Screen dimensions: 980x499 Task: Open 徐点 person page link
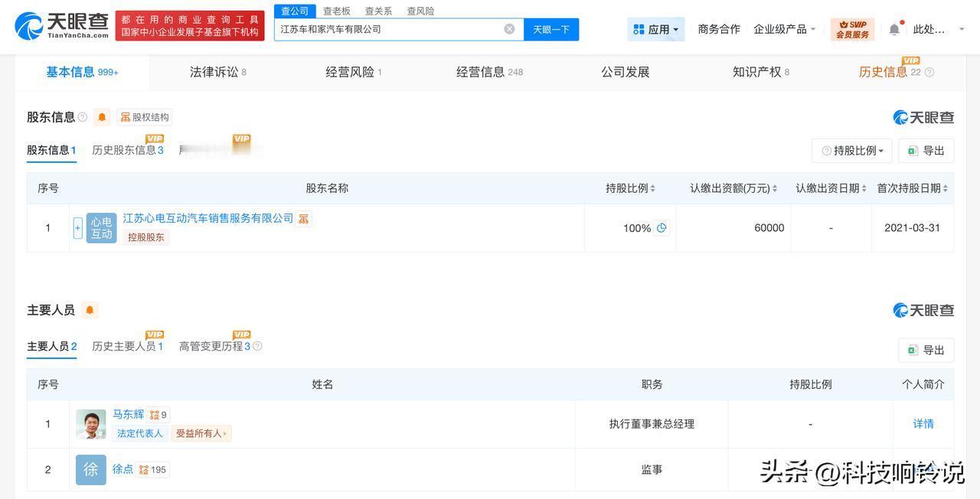tap(122, 468)
